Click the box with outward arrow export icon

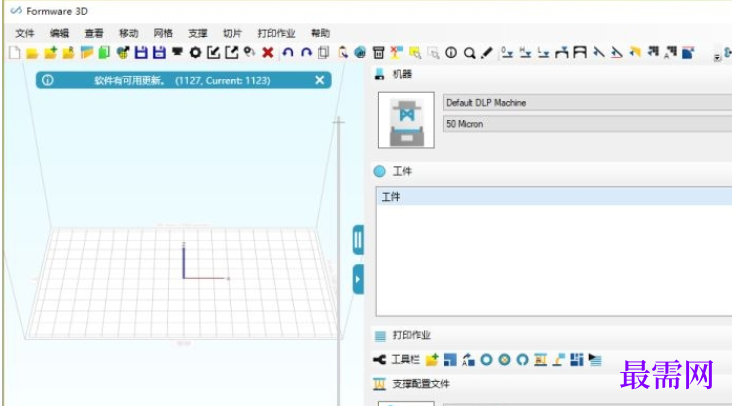[x=232, y=53]
